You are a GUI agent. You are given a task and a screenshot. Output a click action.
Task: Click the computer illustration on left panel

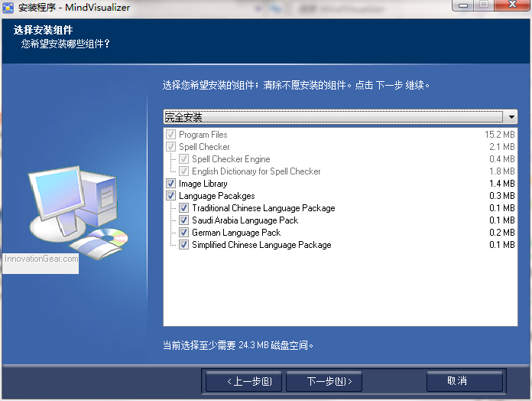[x=73, y=207]
